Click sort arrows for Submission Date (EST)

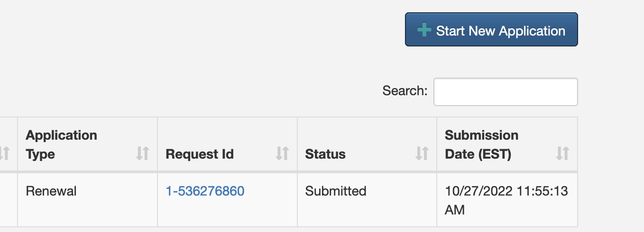tap(562, 153)
